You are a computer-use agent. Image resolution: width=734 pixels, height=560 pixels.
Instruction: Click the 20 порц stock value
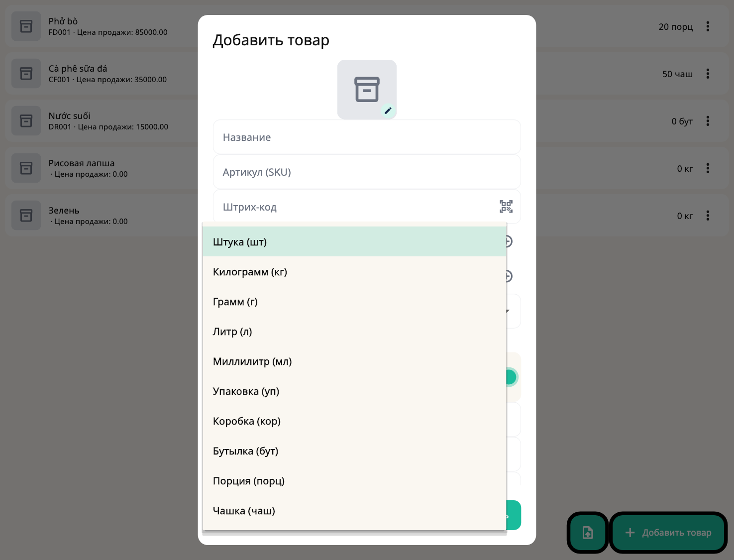tap(676, 27)
